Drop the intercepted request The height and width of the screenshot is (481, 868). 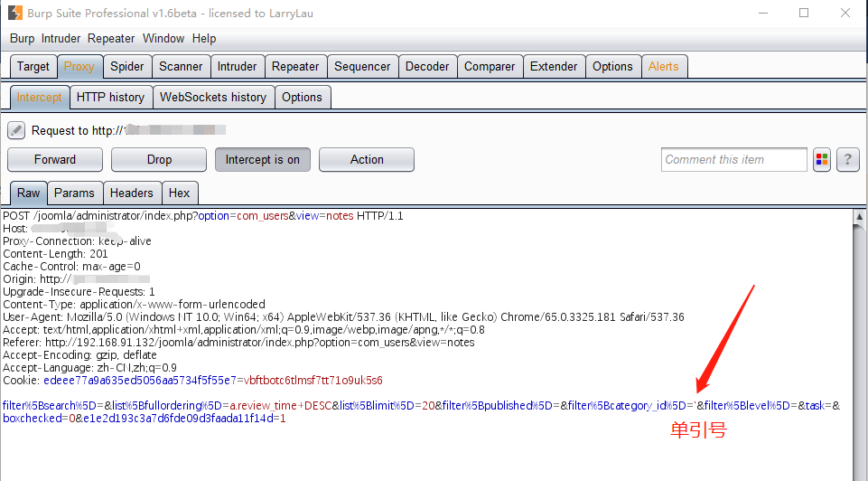(x=159, y=160)
